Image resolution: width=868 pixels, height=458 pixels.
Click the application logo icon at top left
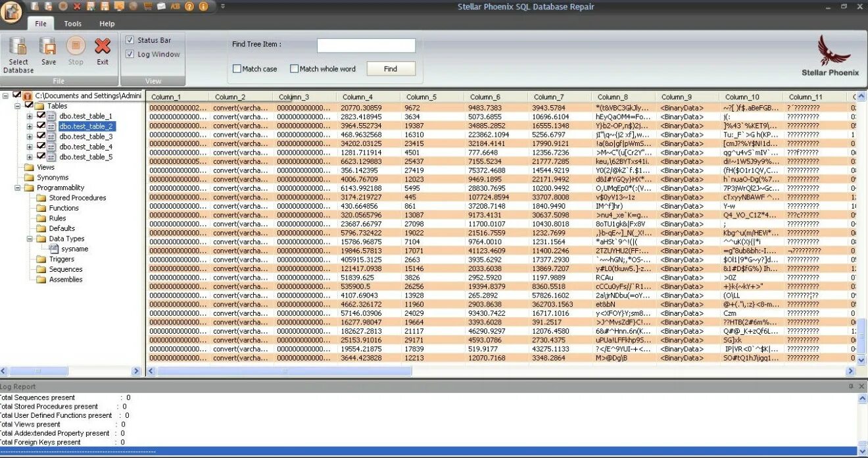(11, 11)
